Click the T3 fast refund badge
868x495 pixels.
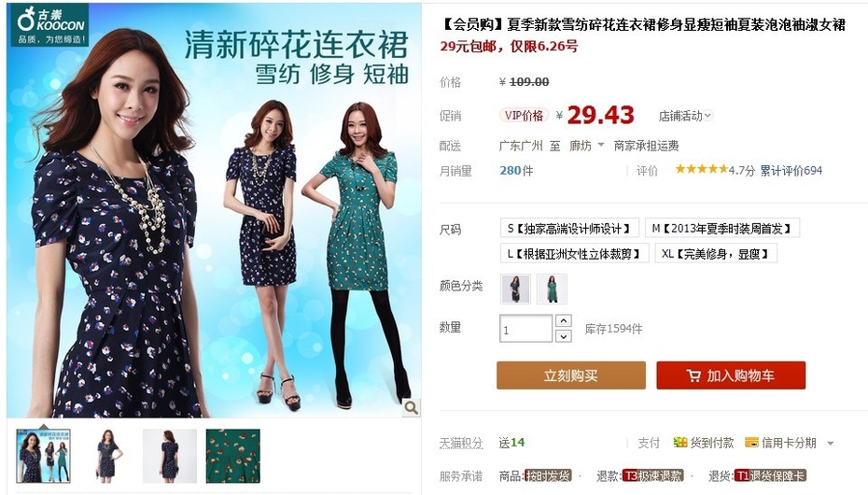(x=653, y=475)
